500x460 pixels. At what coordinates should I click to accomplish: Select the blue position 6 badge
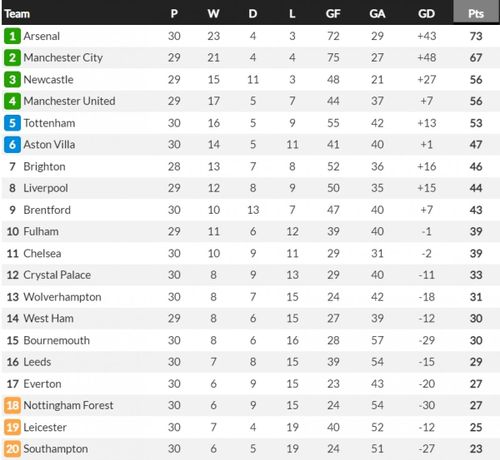12,145
